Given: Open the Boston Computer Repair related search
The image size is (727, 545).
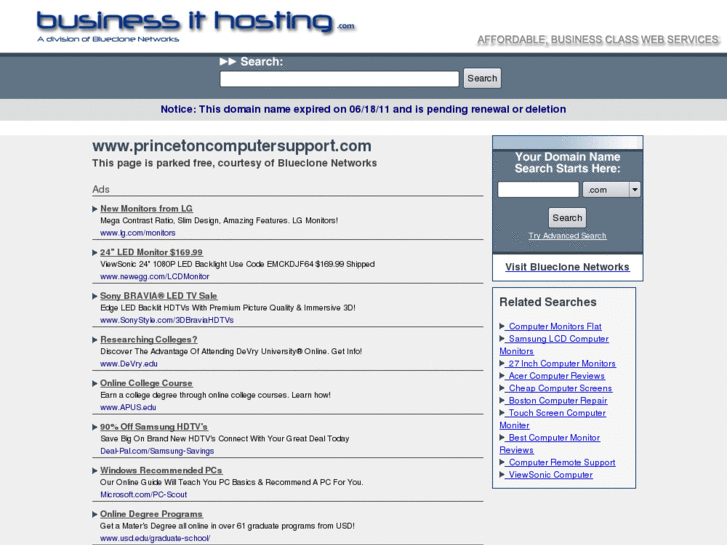Looking at the screenshot, I should point(556,401).
